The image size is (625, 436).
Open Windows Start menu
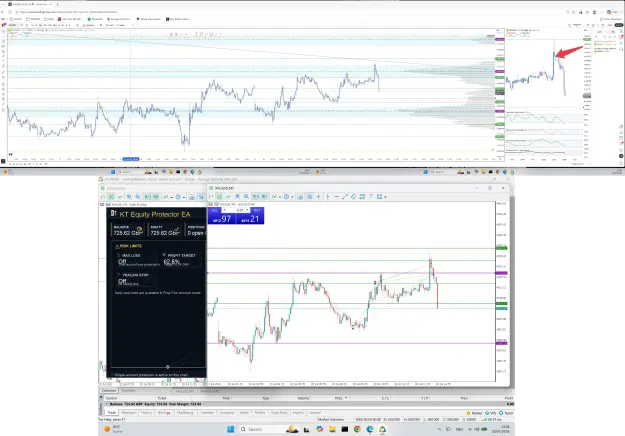230,429
